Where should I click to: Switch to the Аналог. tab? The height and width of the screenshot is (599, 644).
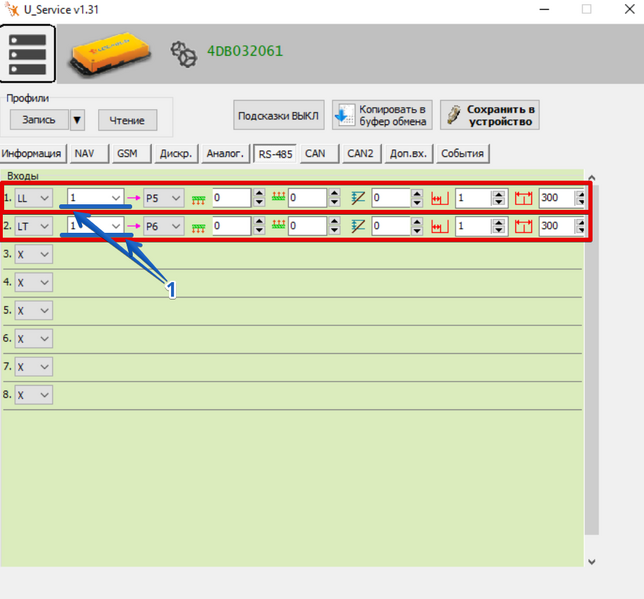tap(225, 154)
